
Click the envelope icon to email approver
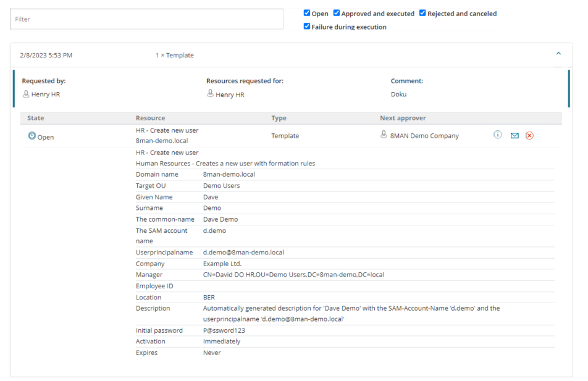(514, 136)
